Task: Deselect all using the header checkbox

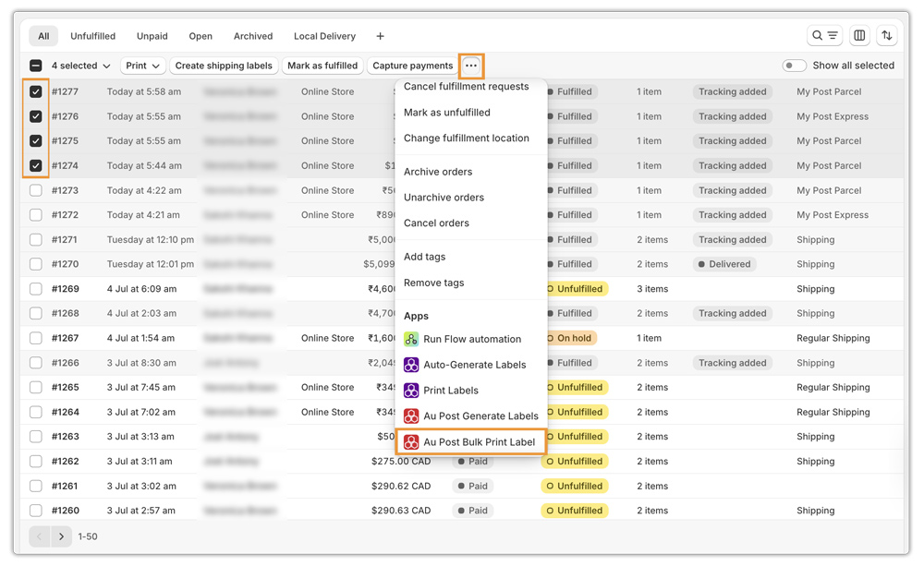Action: pyautogui.click(x=36, y=66)
